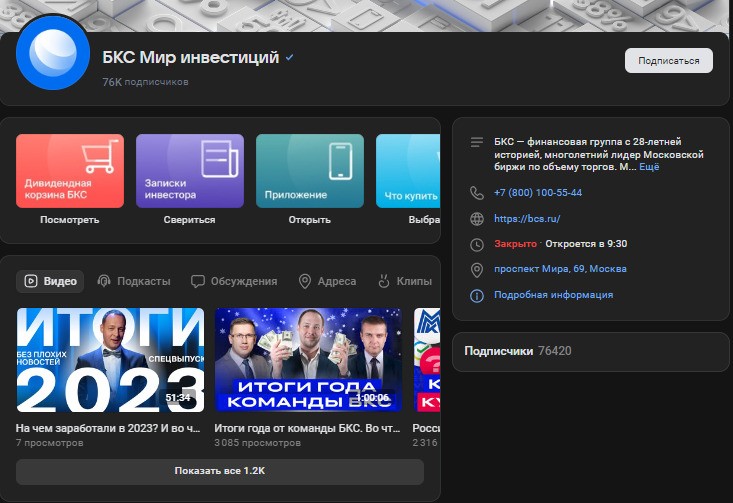This screenshot has width=733, height=503.
Task: Click Свериться under Записки инвестора
Action: [189, 219]
